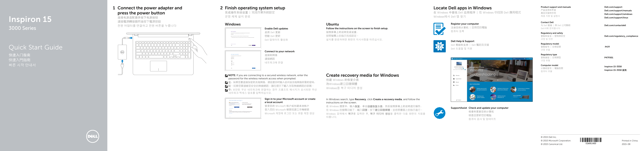The image size is (644, 151).
Task: Click the purple Next button in Dell Updates screenshot
Action: [x=254, y=45]
